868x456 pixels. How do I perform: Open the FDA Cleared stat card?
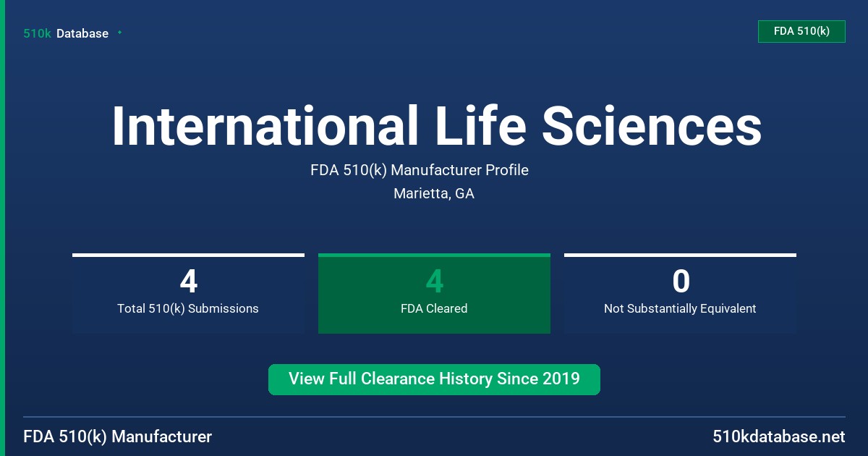pos(434,293)
